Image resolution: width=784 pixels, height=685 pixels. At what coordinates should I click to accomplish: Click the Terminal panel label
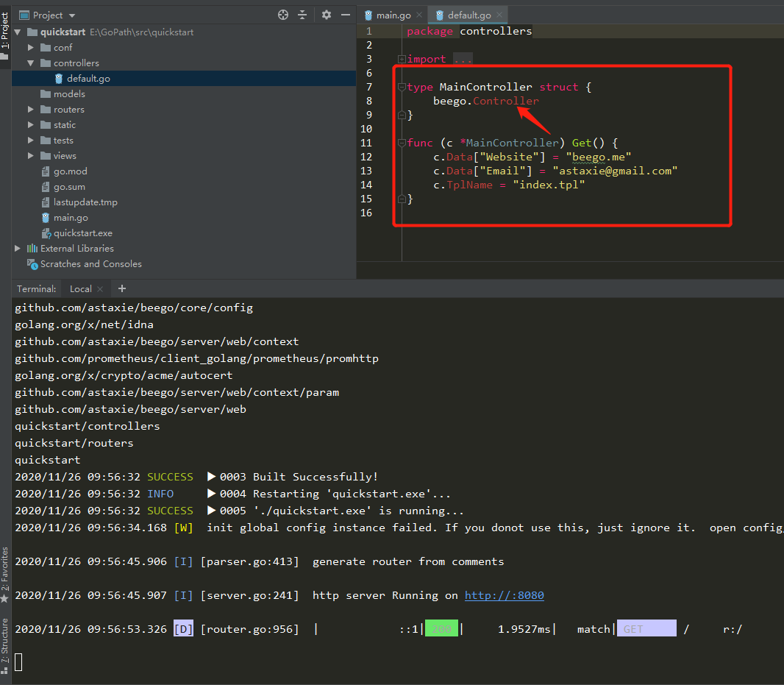point(37,289)
